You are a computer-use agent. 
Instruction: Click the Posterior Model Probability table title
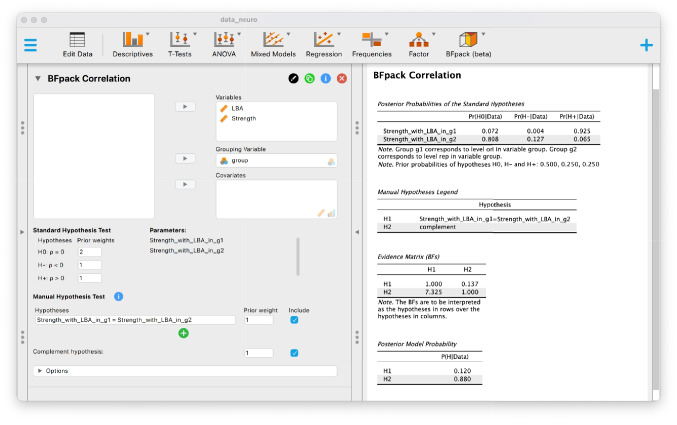pyautogui.click(x=417, y=344)
